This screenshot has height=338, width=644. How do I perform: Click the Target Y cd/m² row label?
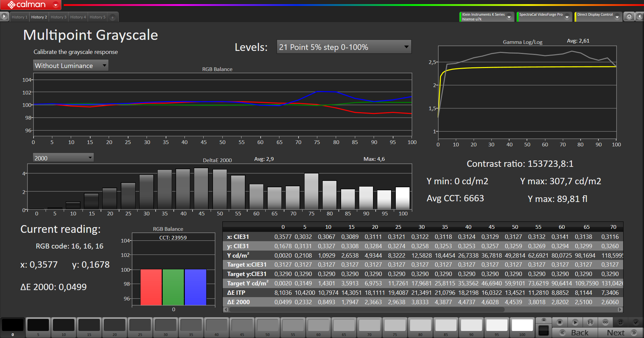(x=248, y=283)
